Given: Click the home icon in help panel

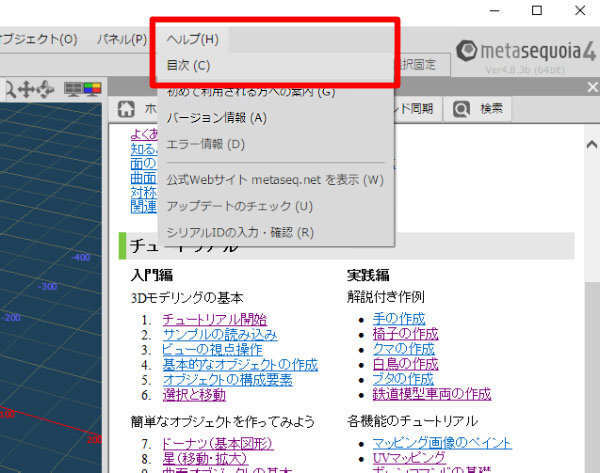Looking at the screenshot, I should pyautogui.click(x=127, y=108).
